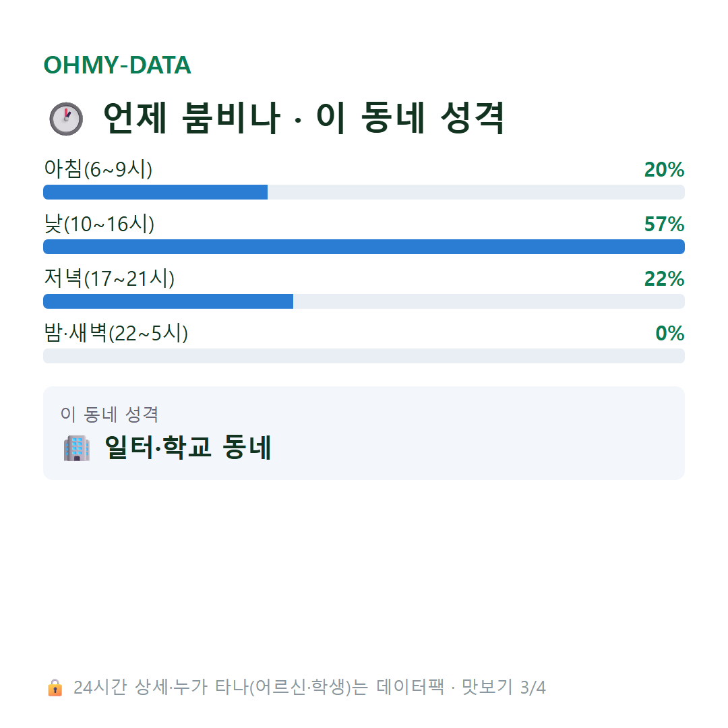Viewport: 728px width, 728px height.
Task: Click the OHMY-DATA brand label
Action: click(x=117, y=65)
